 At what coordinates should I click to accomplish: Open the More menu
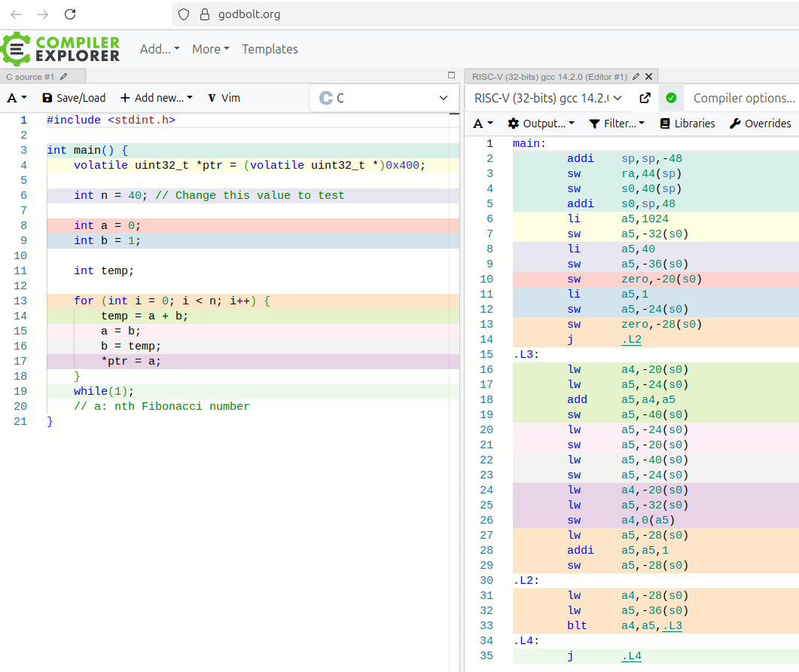[x=211, y=49]
